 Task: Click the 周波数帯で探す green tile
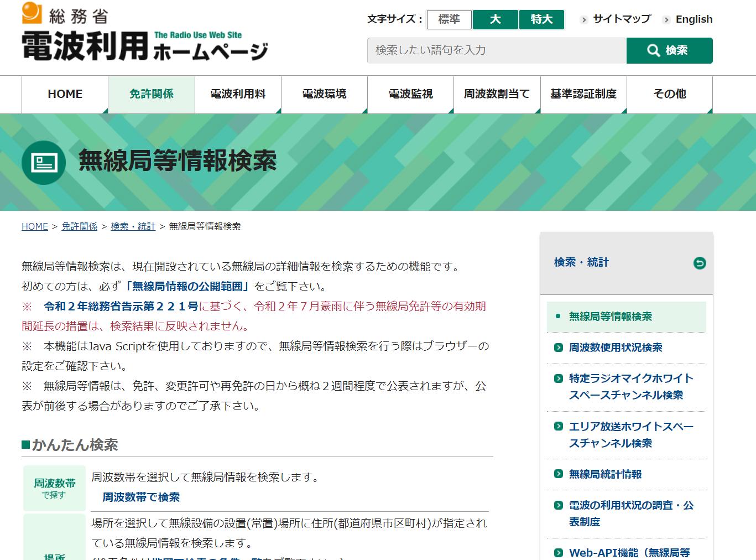pyautogui.click(x=54, y=488)
